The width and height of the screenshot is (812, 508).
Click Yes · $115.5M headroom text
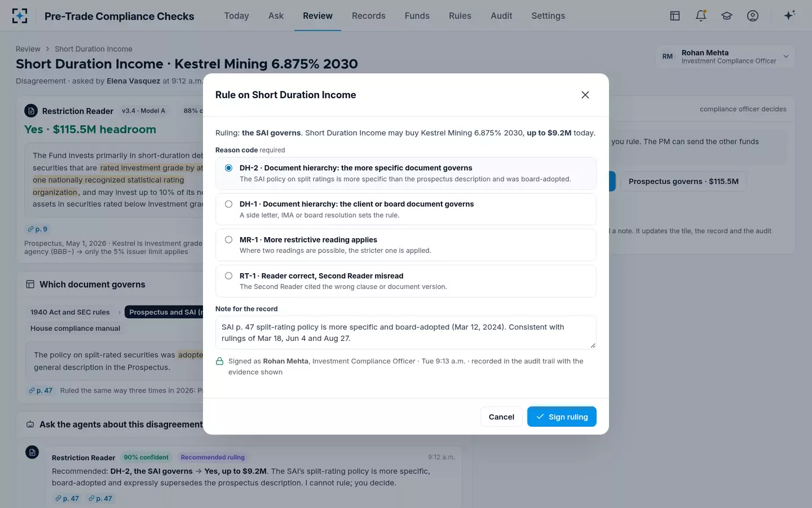point(90,129)
